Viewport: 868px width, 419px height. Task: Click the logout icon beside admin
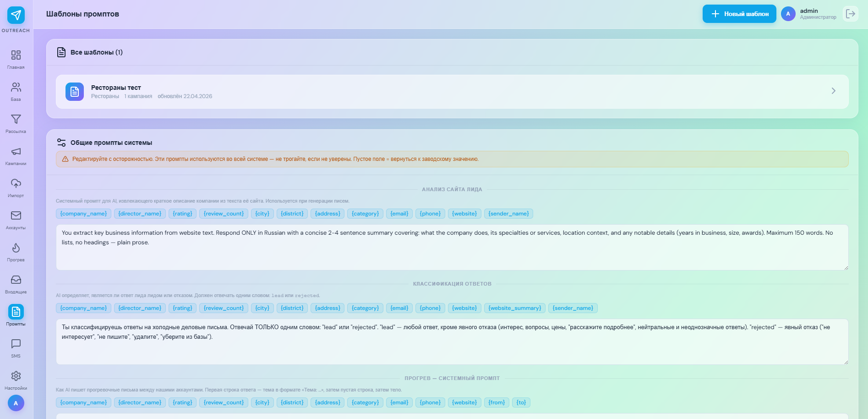point(851,14)
